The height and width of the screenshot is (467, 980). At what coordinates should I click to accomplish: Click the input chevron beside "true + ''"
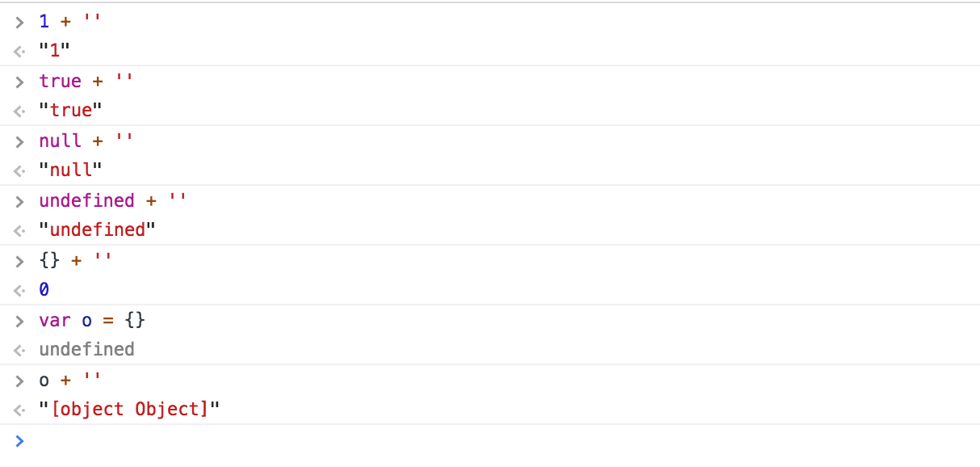tap(20, 82)
